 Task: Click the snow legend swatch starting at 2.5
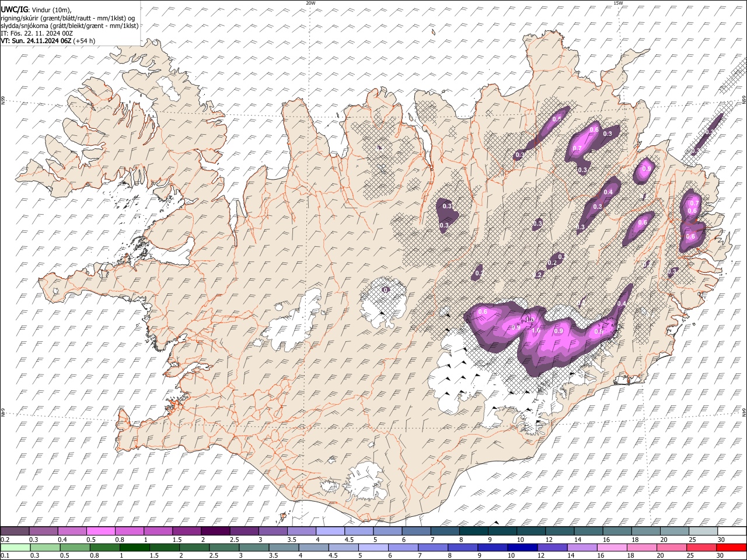(244, 531)
